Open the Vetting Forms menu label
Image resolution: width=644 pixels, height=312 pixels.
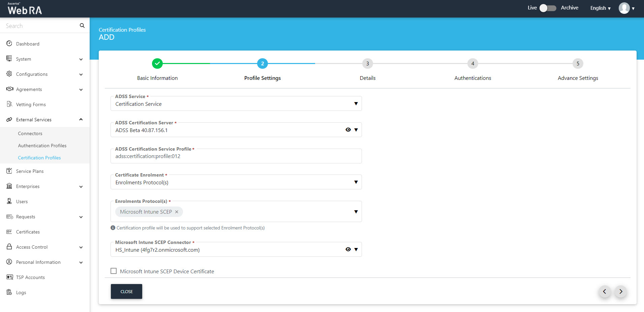pos(31,104)
